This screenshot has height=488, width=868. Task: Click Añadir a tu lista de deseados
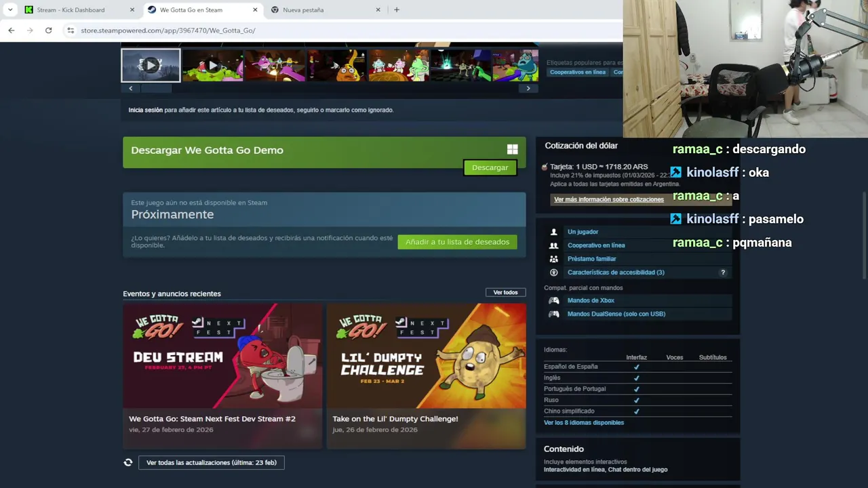tap(457, 242)
